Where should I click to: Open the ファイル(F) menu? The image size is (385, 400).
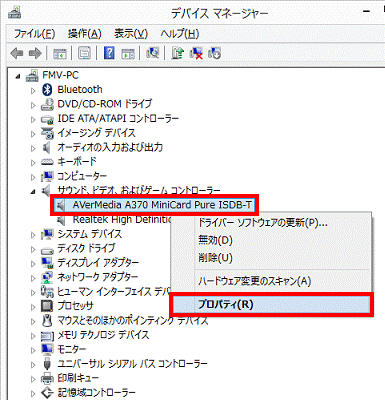(x=34, y=34)
